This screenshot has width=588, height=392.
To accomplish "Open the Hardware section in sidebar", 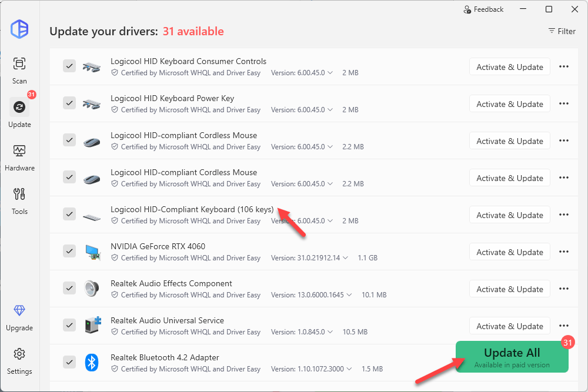I will [19, 157].
